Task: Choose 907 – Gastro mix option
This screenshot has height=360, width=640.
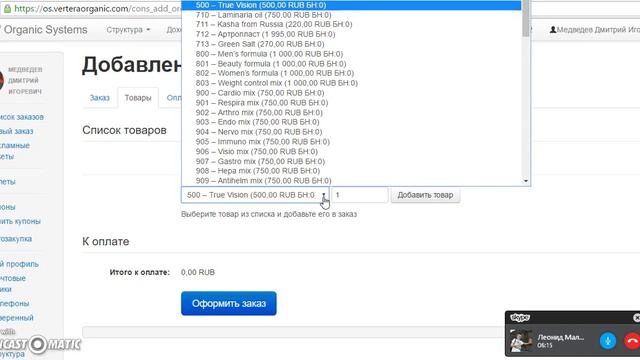Action: 351,161
